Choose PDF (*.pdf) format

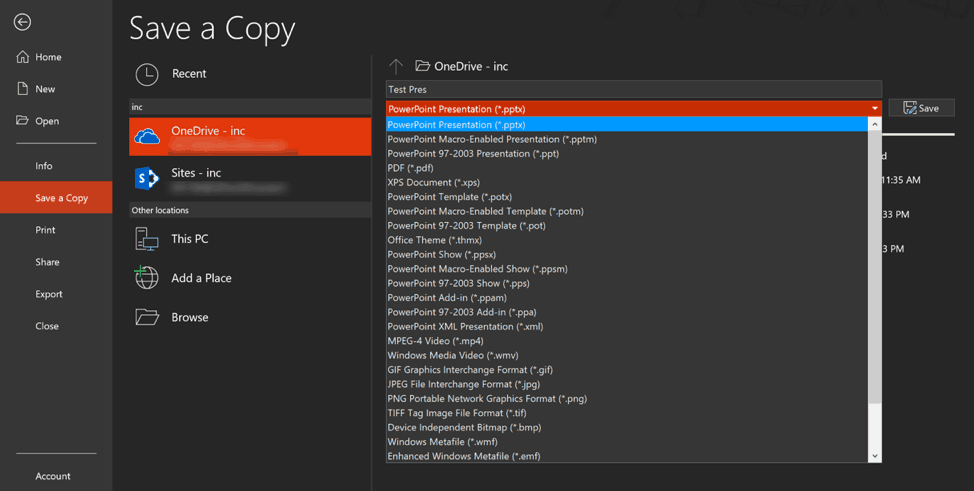627,168
